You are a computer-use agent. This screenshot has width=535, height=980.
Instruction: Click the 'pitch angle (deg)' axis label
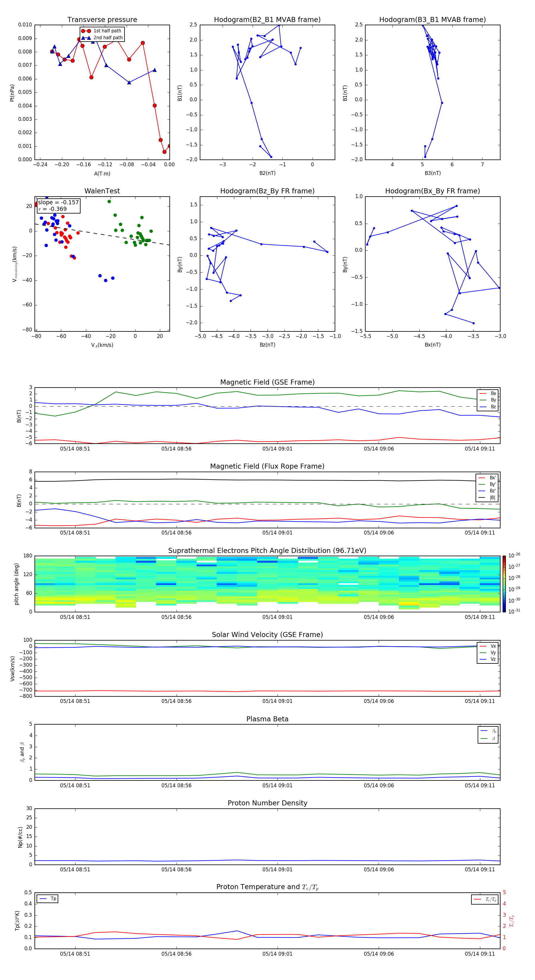click(16, 584)
